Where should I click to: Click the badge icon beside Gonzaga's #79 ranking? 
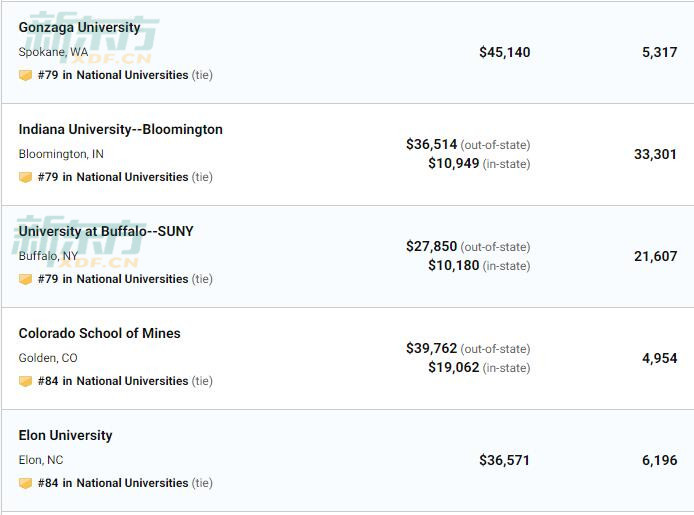(25, 75)
